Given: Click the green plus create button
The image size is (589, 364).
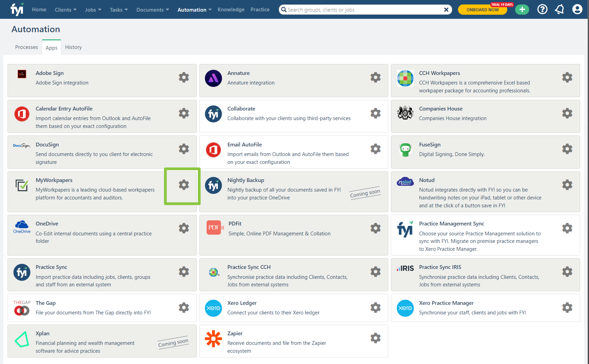Looking at the screenshot, I should coord(522,10).
